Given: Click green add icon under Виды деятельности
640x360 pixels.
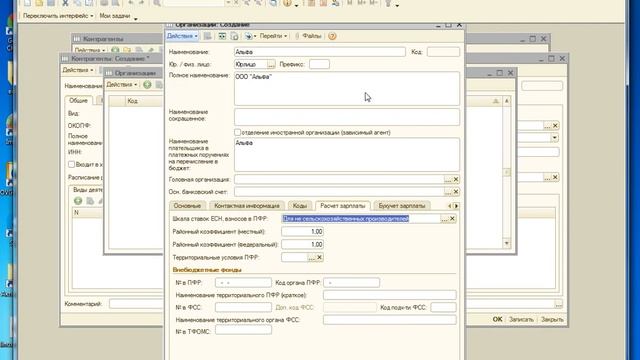Looking at the screenshot, I should point(78,201).
